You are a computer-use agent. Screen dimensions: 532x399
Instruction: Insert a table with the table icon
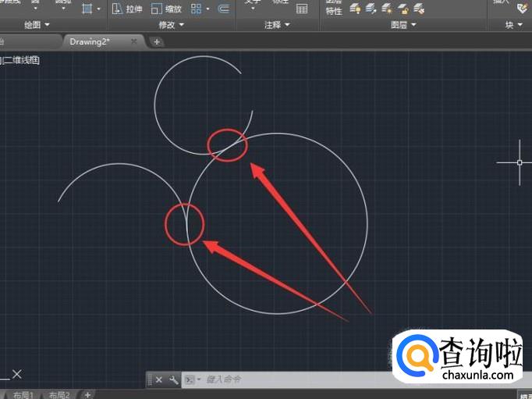click(302, 9)
